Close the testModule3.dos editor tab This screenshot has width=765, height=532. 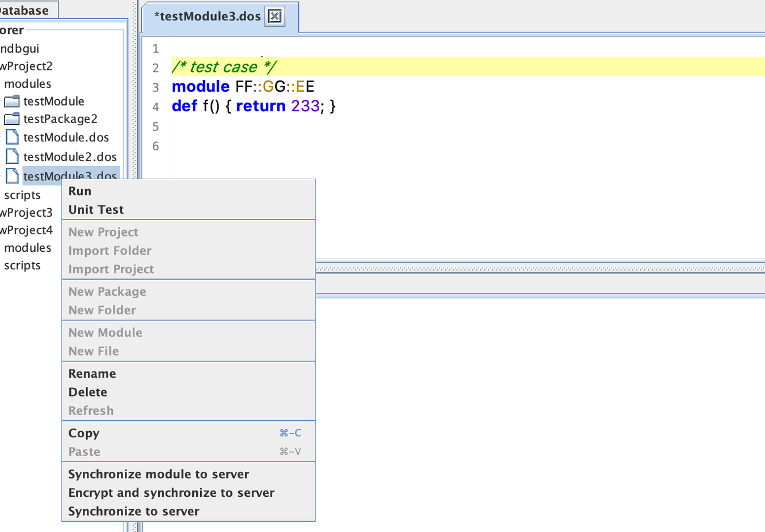(x=274, y=16)
